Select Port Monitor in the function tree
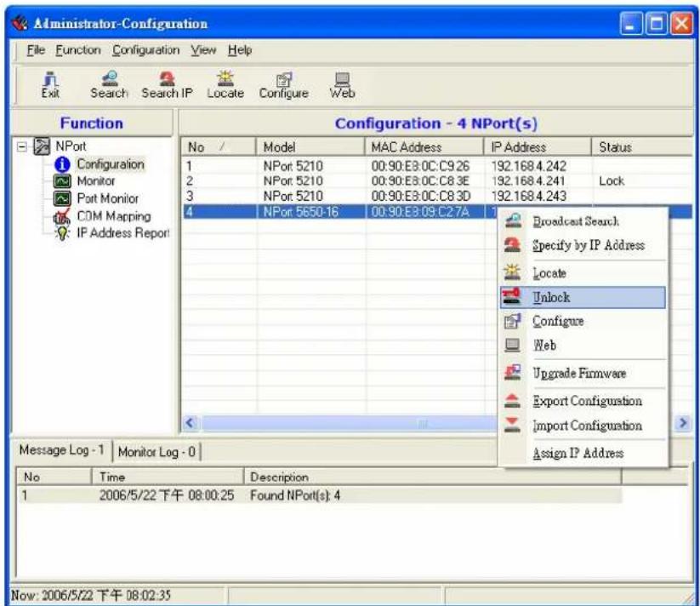Image resolution: width=700 pixels, height=606 pixels. tap(107, 198)
